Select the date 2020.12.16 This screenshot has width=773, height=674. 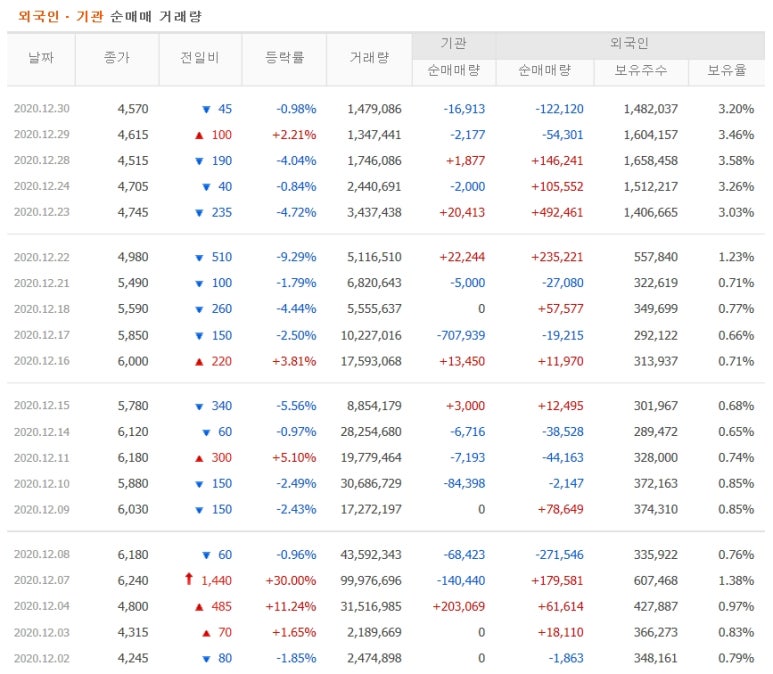click(42, 361)
